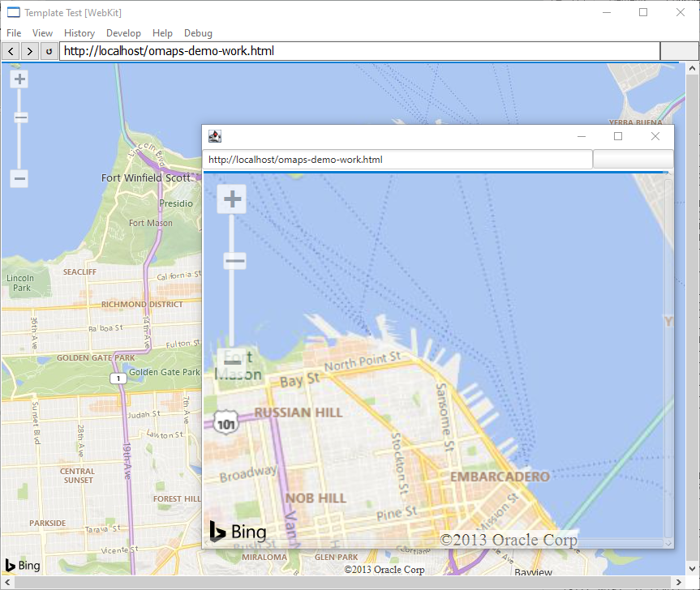Open the Debug menu

pos(198,33)
